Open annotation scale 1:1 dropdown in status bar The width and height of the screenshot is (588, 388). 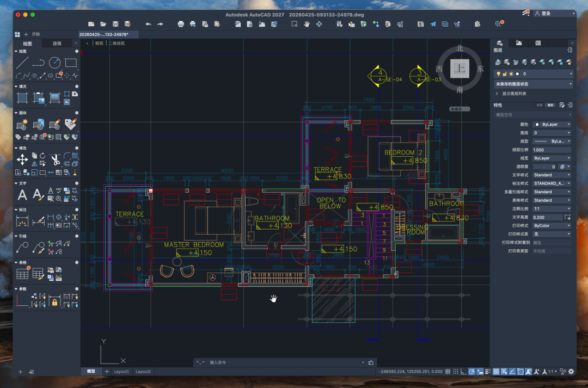(x=553, y=372)
